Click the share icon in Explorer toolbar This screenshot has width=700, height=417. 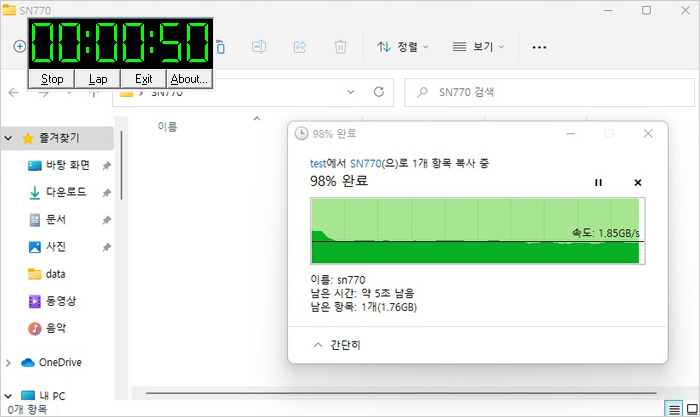point(300,46)
